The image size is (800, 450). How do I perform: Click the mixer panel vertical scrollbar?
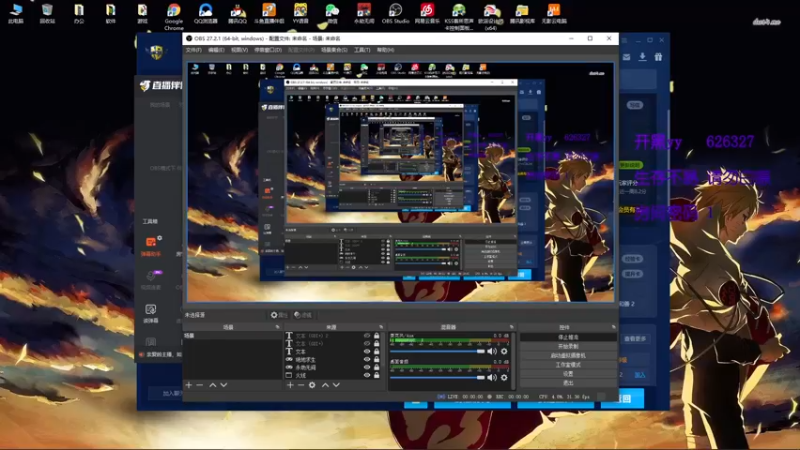coord(513,360)
